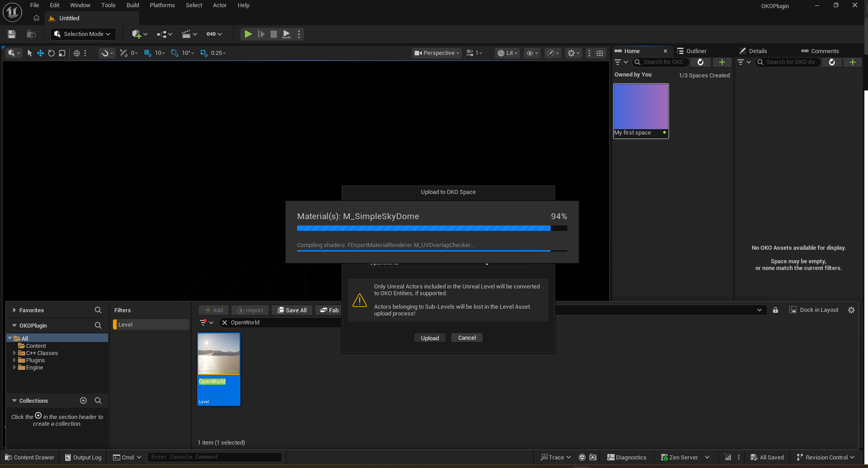Open the Perspective view mode dropdown
This screenshot has height=468, width=868.
[x=437, y=53]
